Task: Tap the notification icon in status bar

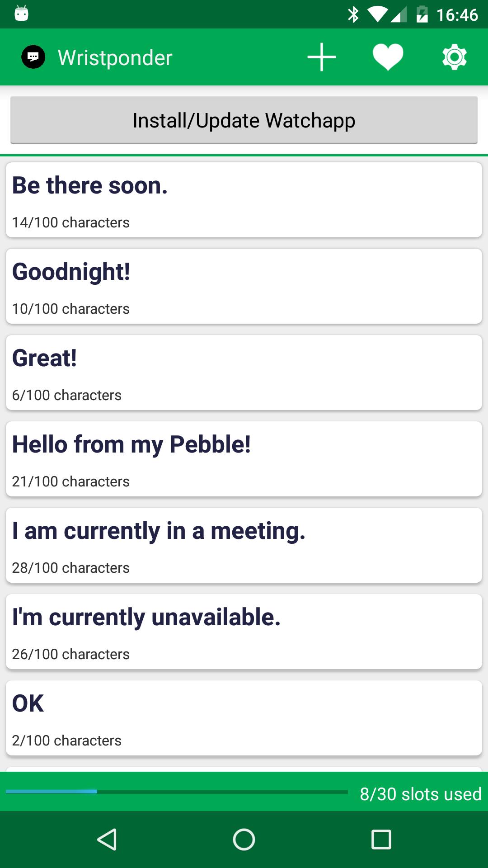Action: (21, 14)
